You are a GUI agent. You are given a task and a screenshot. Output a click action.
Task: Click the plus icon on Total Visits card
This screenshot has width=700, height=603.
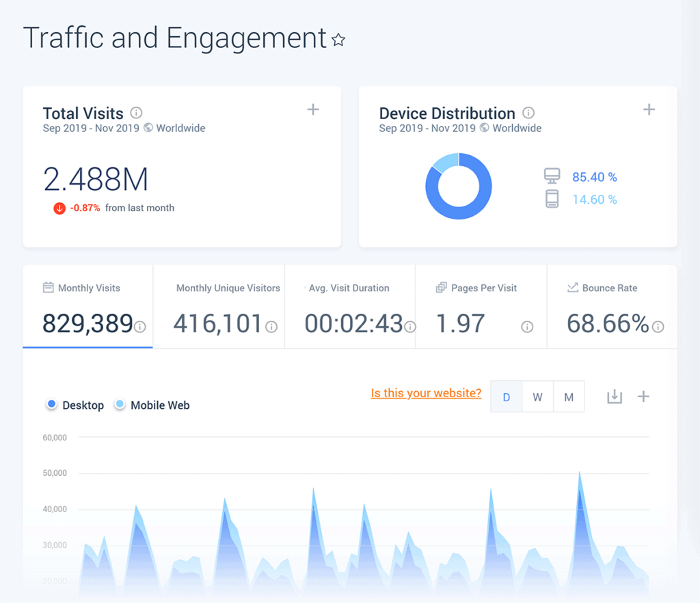point(313,109)
